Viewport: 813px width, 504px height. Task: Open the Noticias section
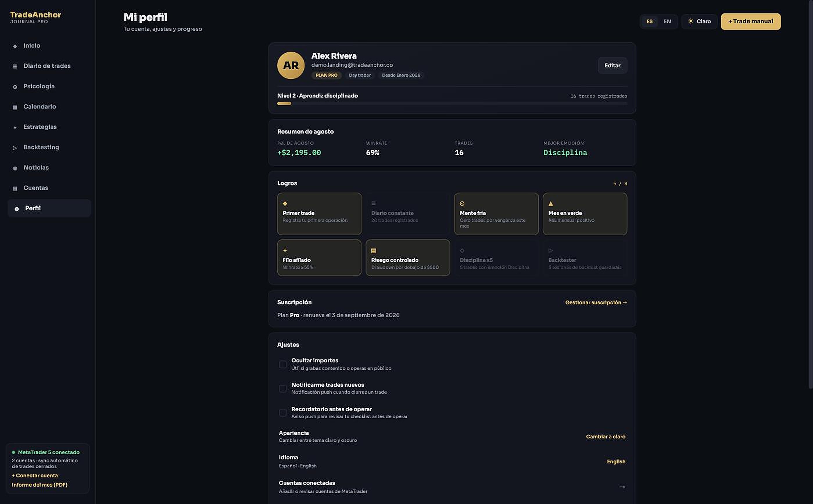point(49,168)
